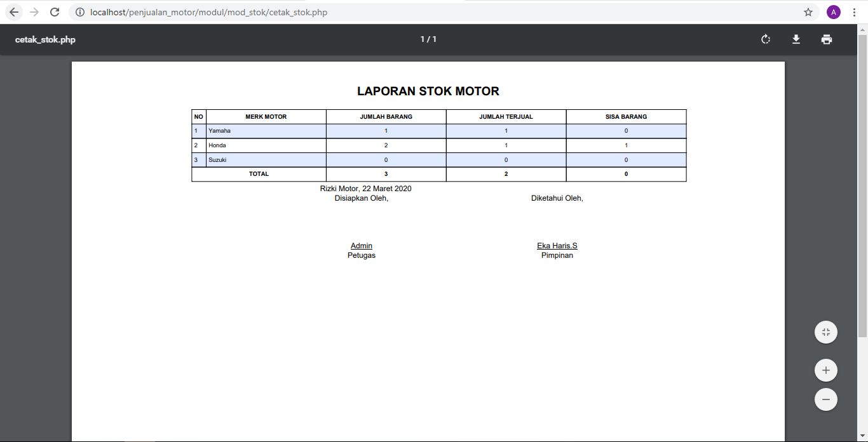Download the stock report PDF
Viewport: 868px width, 442px height.
point(796,39)
